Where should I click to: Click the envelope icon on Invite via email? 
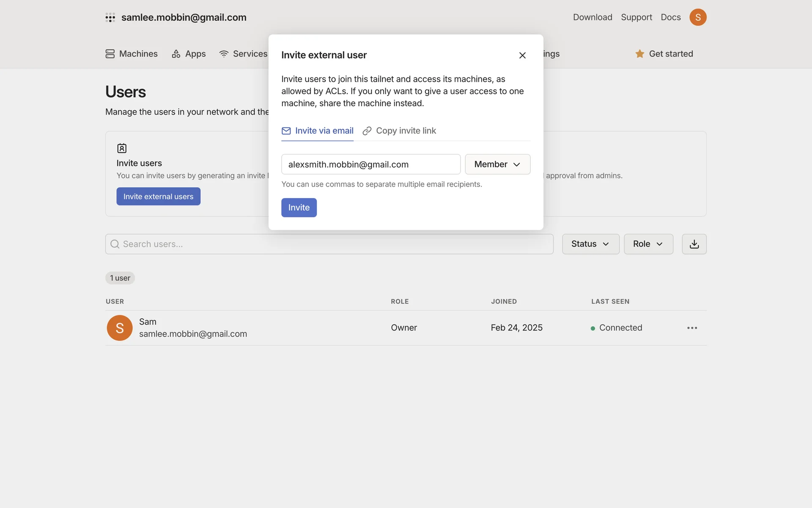(286, 131)
